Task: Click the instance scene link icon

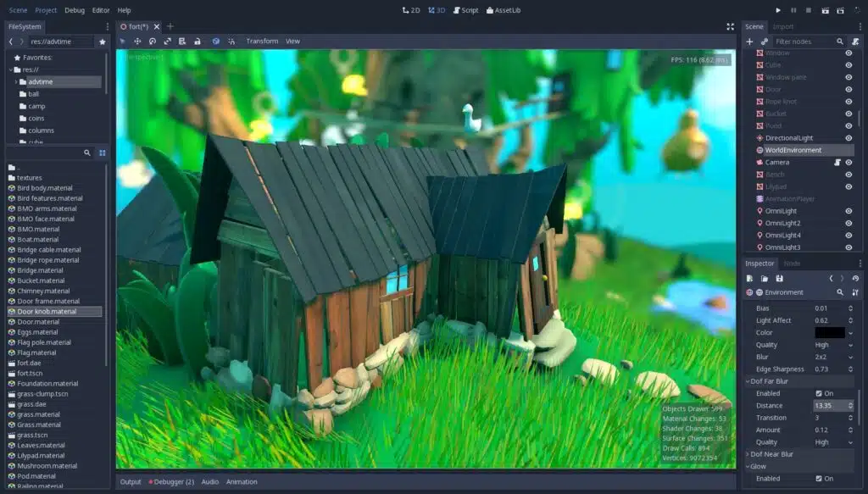Action: [x=764, y=41]
